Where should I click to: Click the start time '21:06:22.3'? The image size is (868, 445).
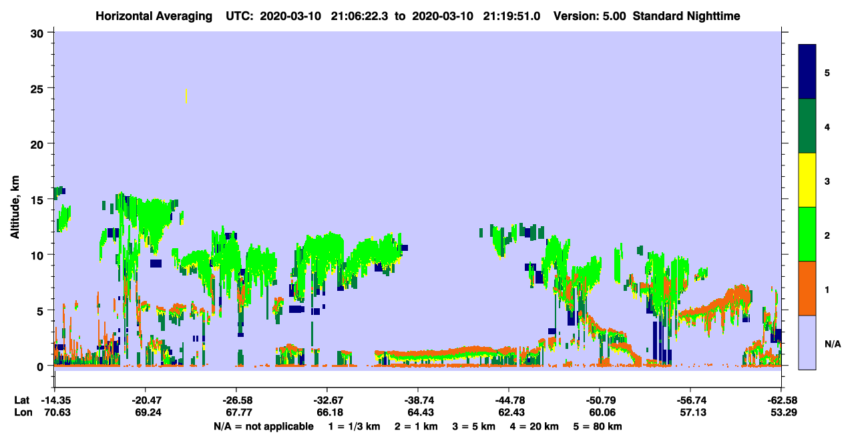[361, 15]
